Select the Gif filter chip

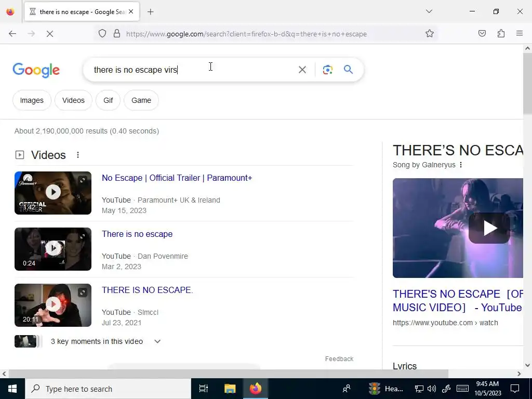pos(108,100)
